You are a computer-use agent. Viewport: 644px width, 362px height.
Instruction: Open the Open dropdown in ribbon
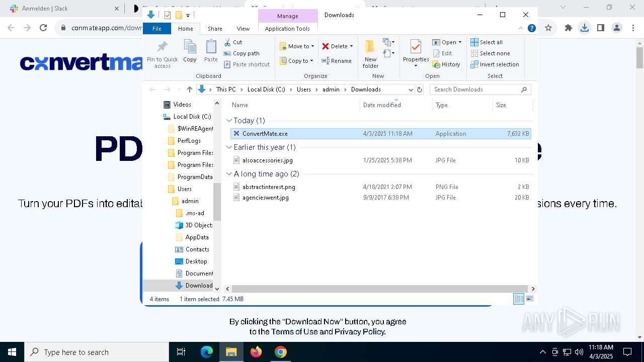(x=447, y=42)
